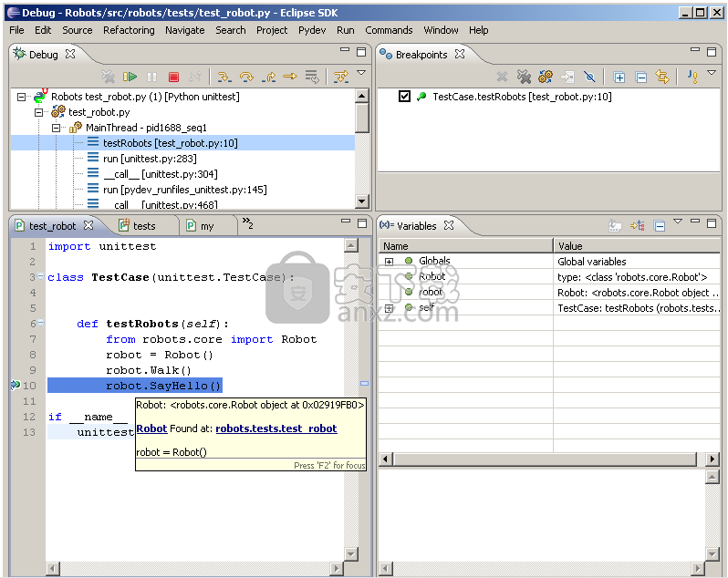Click the Step Into icon
The width and height of the screenshot is (728, 578).
coord(224,77)
